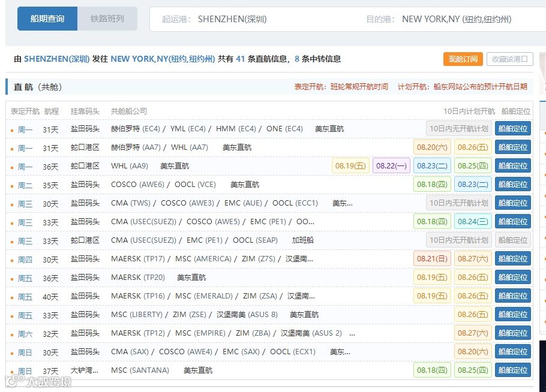Select the 08.27(六) date in the MAERSK (TP17) row

(473, 259)
